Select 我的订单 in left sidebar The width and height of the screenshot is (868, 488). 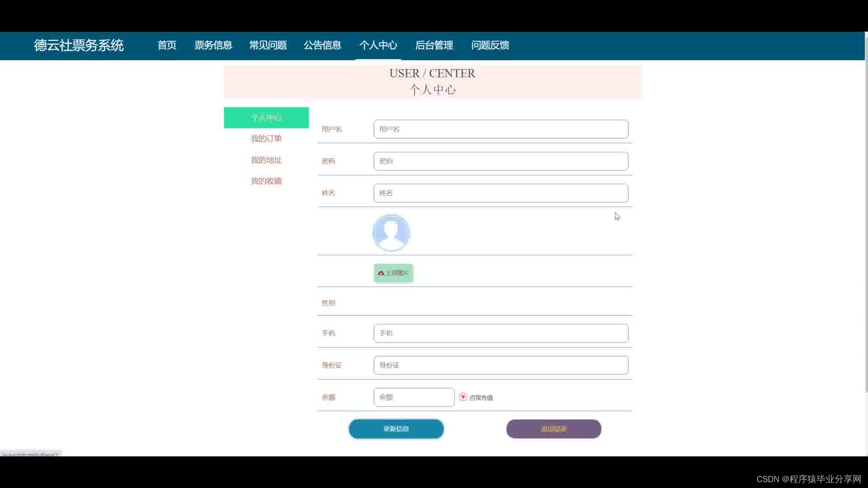point(266,139)
